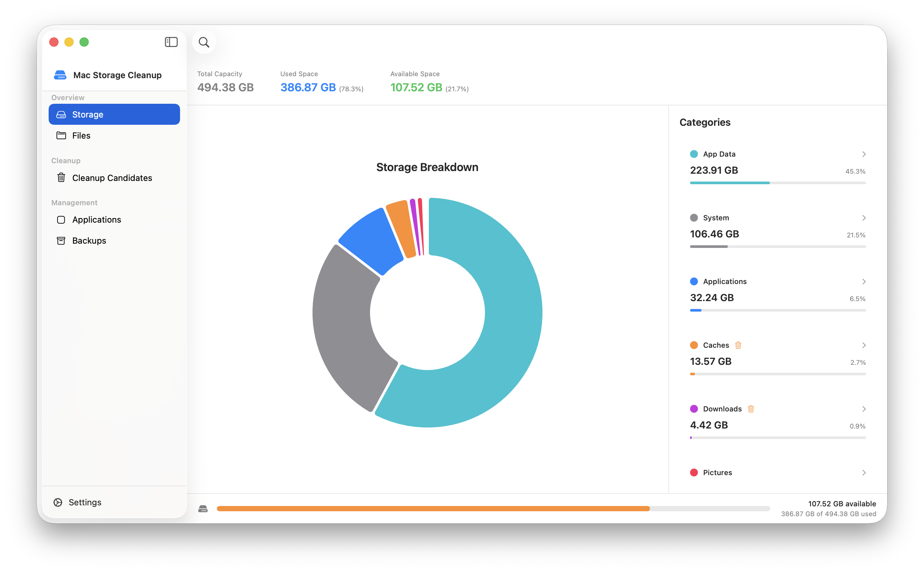924x572 pixels.
Task: Expand the Caches category chevron
Action: click(864, 345)
